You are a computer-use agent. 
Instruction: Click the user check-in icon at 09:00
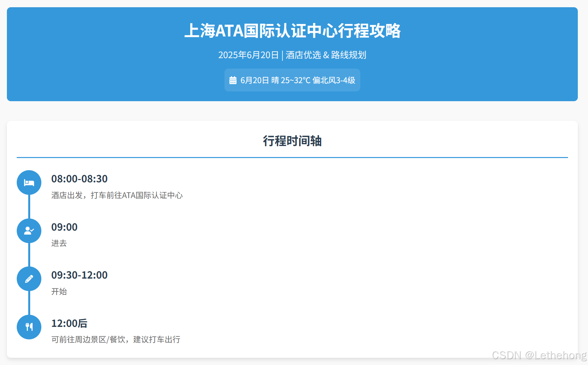point(29,231)
